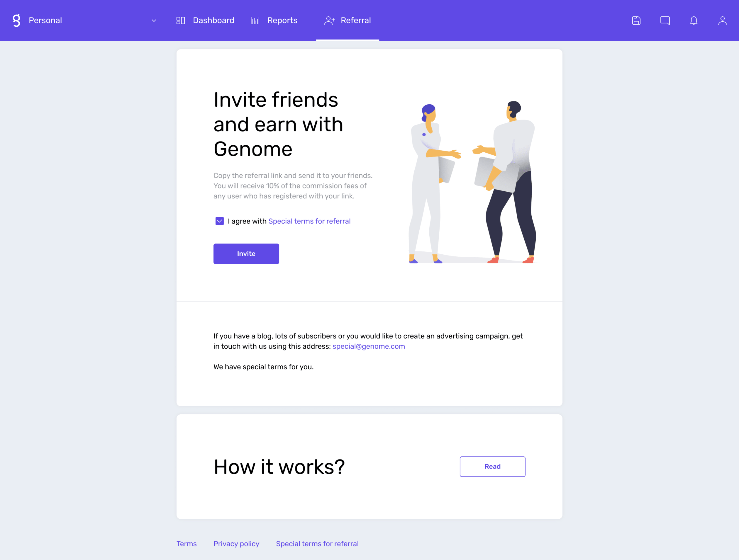The image size is (739, 560).
Task: Click the down chevron next to Personal
Action: 154,21
